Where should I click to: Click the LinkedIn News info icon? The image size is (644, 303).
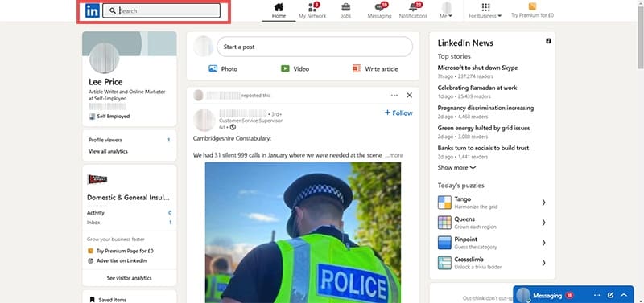[548, 41]
